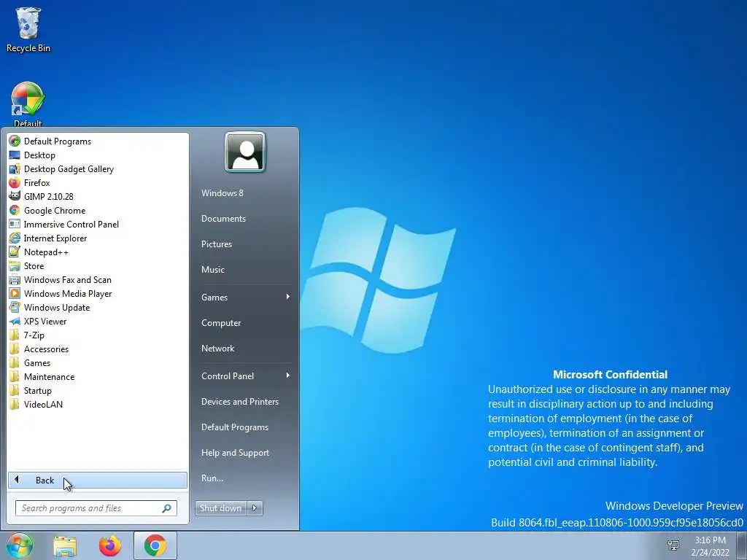Expand the 7-Zip folder
This screenshot has width=747, height=560.
98,335
